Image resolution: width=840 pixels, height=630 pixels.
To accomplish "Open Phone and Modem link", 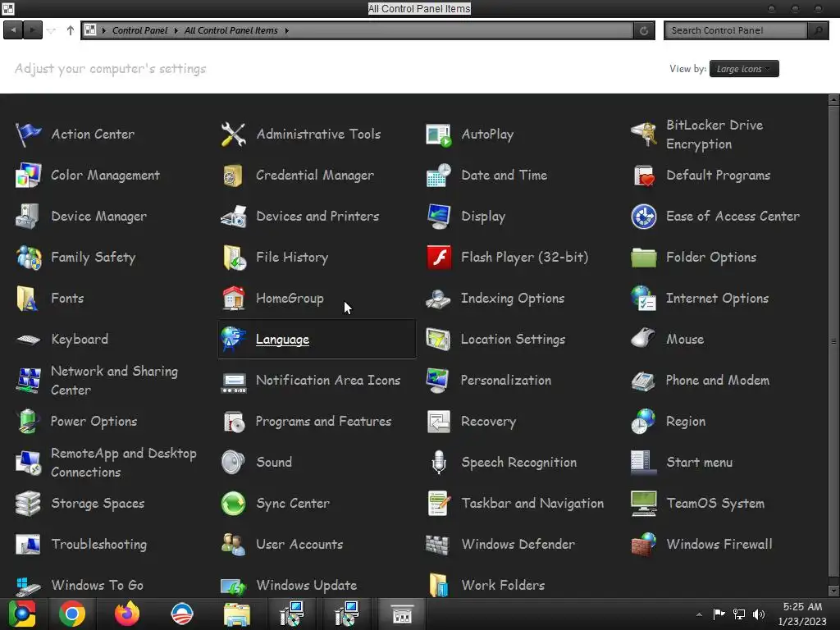I will pyautogui.click(x=717, y=381).
